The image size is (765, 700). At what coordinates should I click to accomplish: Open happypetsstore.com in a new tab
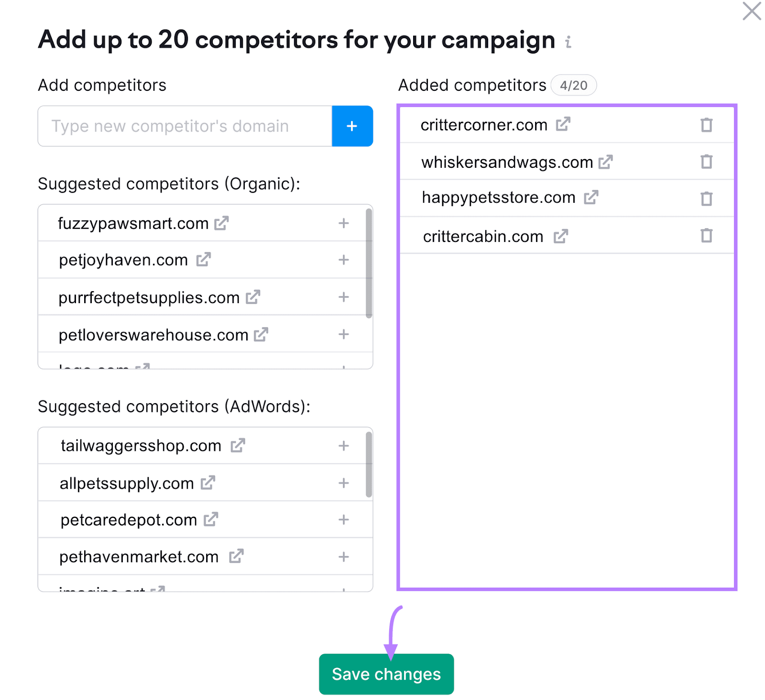tap(592, 197)
